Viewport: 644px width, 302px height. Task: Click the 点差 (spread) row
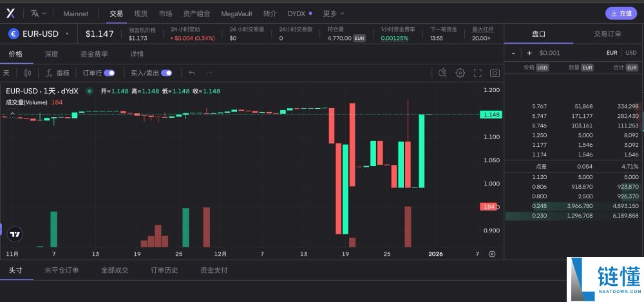click(x=573, y=166)
